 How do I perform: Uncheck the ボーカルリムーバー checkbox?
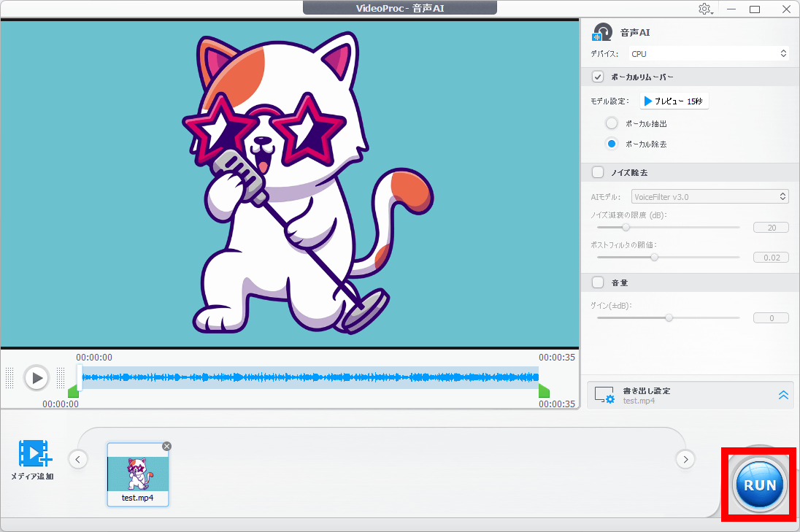pyautogui.click(x=598, y=77)
